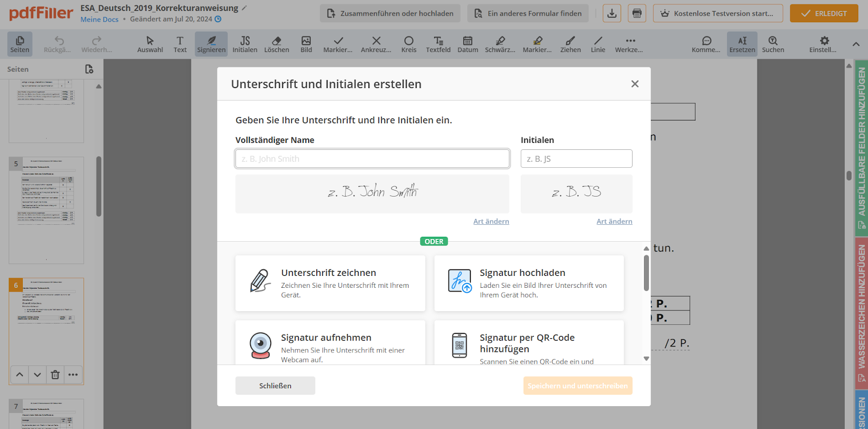Click the document vertical scrollbar handle
Screen dimensions: 868x429
849,175
